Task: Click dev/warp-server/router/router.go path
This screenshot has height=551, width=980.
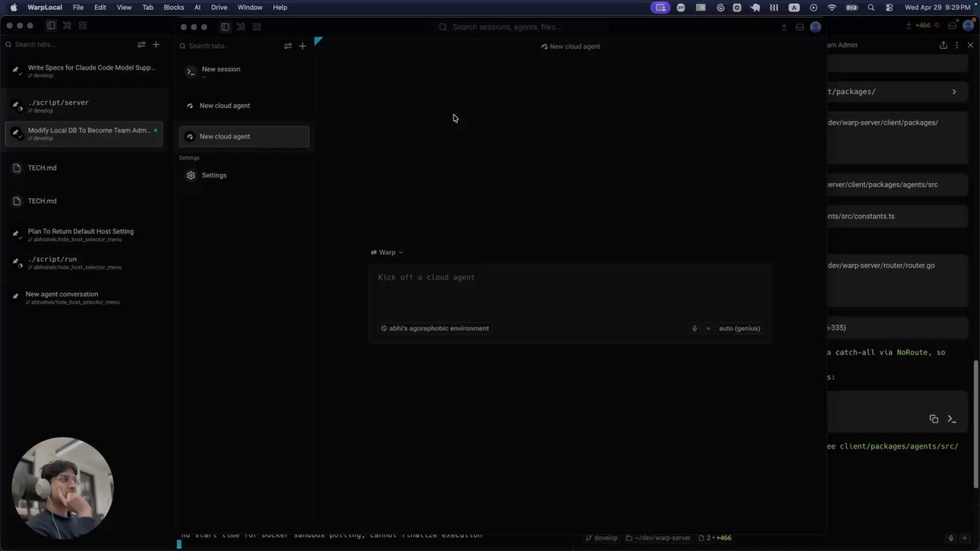Action: 881,266
